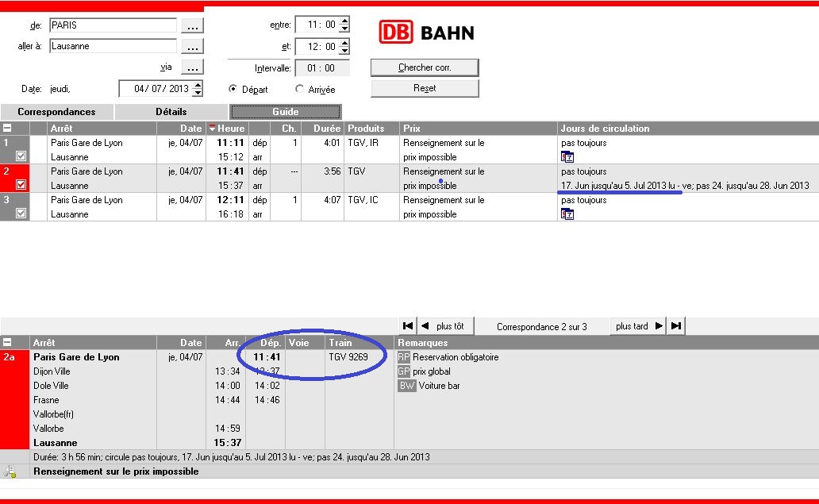Jump to the first connection
The height and width of the screenshot is (504, 819).
coord(408,326)
